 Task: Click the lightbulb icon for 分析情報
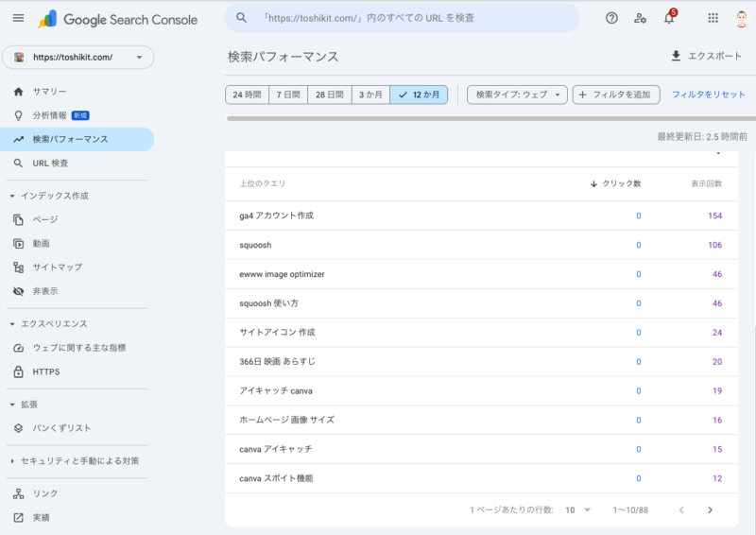pos(18,115)
